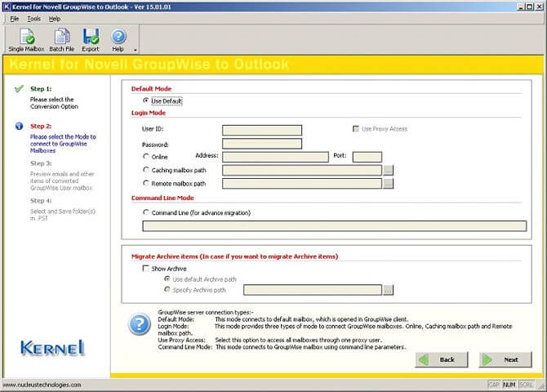Click the Step 3 label
This screenshot has width=547, height=392.
[41, 163]
